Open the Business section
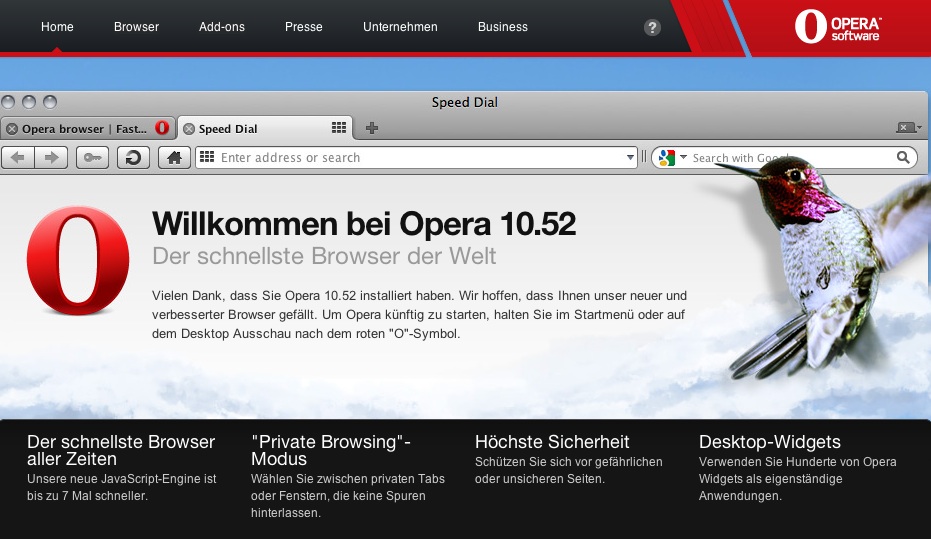The width and height of the screenshot is (931, 539). (x=503, y=27)
